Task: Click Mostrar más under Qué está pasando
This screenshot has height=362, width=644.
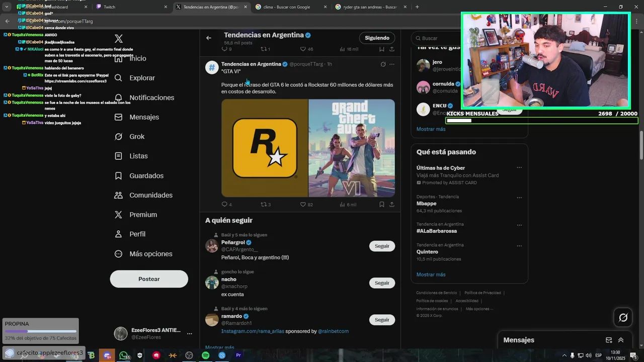Action: tap(431, 275)
